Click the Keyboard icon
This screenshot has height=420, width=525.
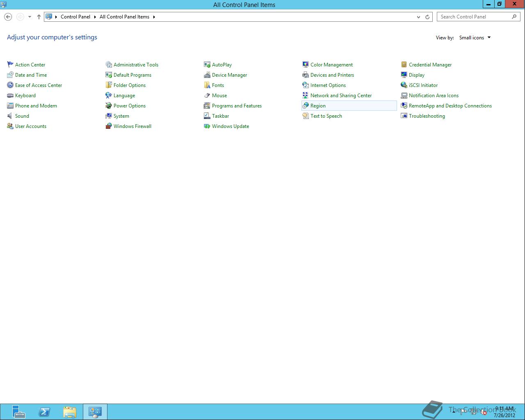click(x=10, y=95)
